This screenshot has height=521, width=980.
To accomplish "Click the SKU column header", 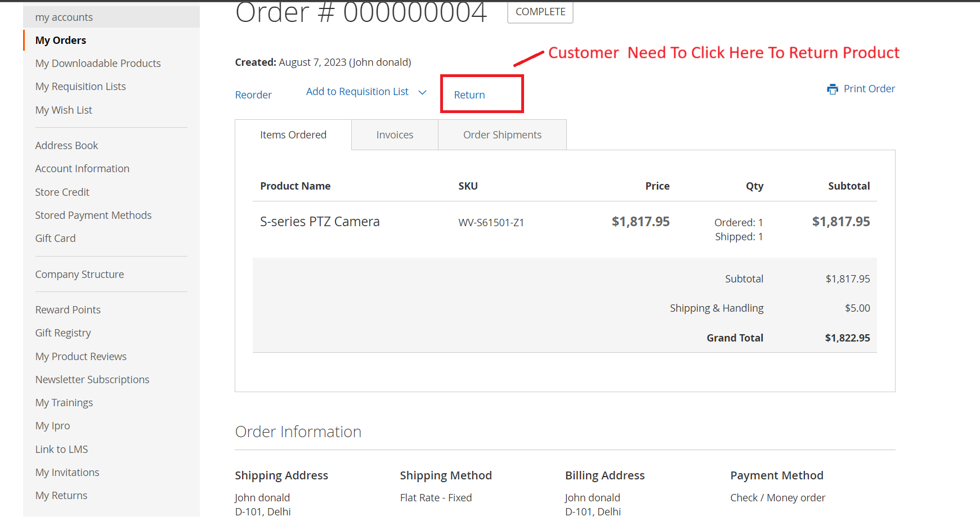I will [468, 186].
